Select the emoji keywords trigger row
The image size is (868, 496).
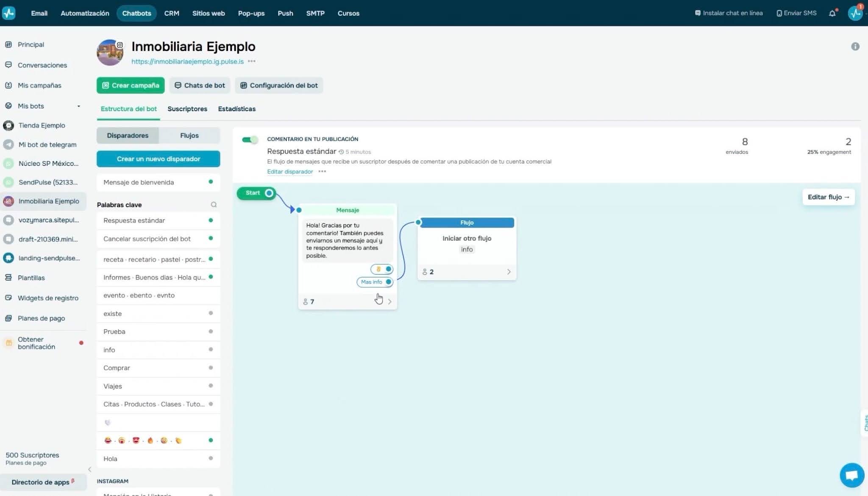[x=159, y=440]
